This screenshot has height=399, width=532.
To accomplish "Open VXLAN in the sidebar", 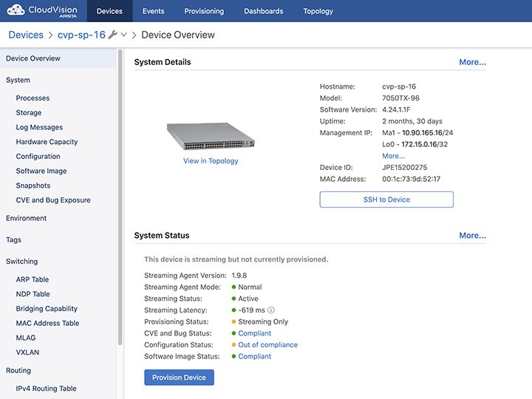I will tap(27, 352).
